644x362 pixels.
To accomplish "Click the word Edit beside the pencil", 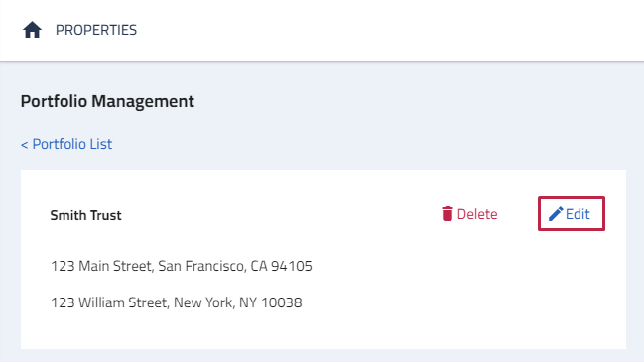I will [x=578, y=214].
